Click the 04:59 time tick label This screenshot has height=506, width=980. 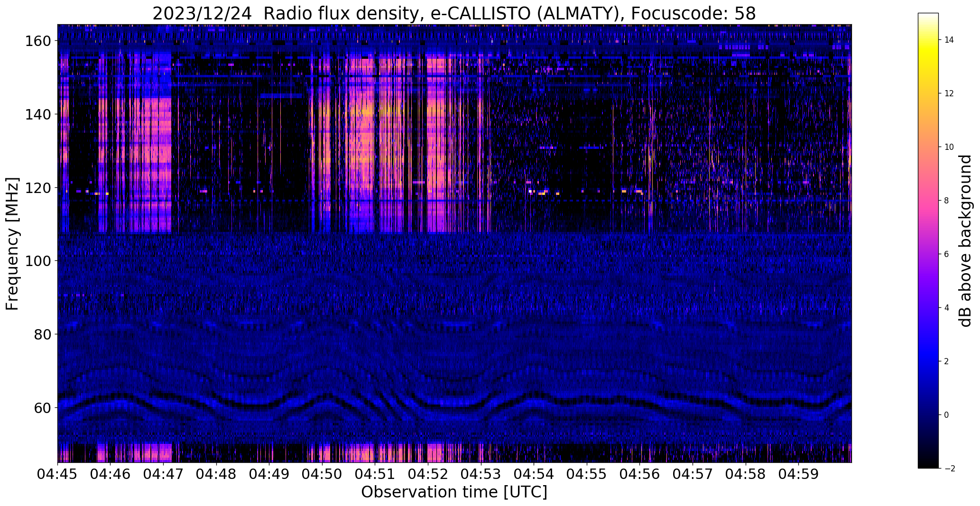798,474
